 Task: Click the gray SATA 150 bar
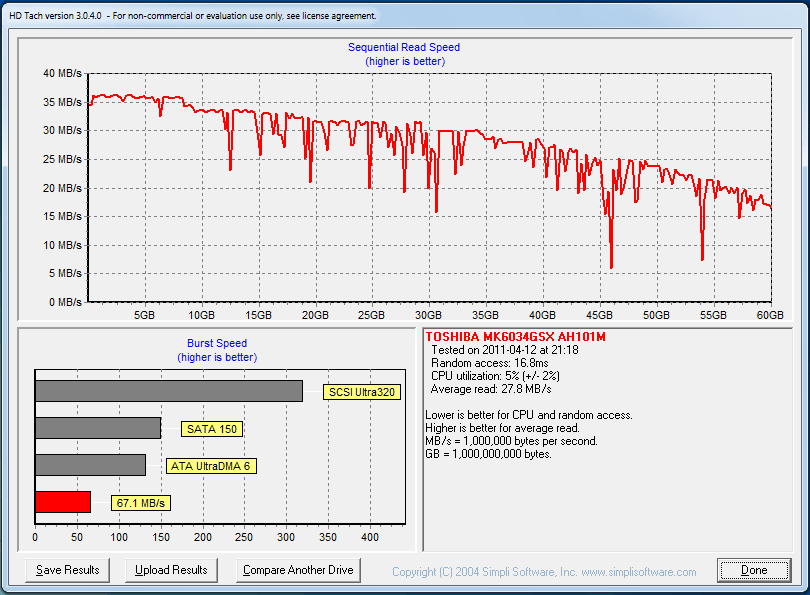[x=97, y=428]
